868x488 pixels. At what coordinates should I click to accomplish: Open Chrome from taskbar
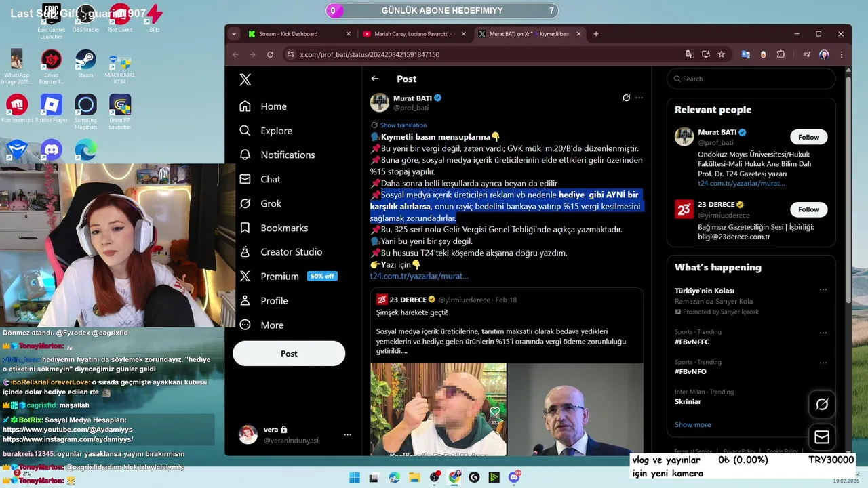(x=454, y=478)
